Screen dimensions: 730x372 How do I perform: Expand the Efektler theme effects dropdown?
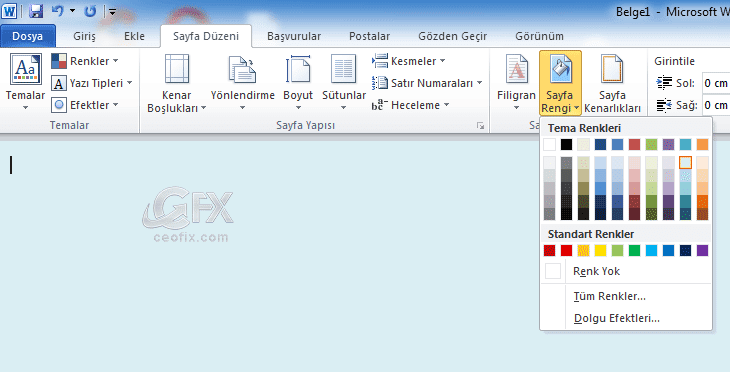click(x=85, y=105)
